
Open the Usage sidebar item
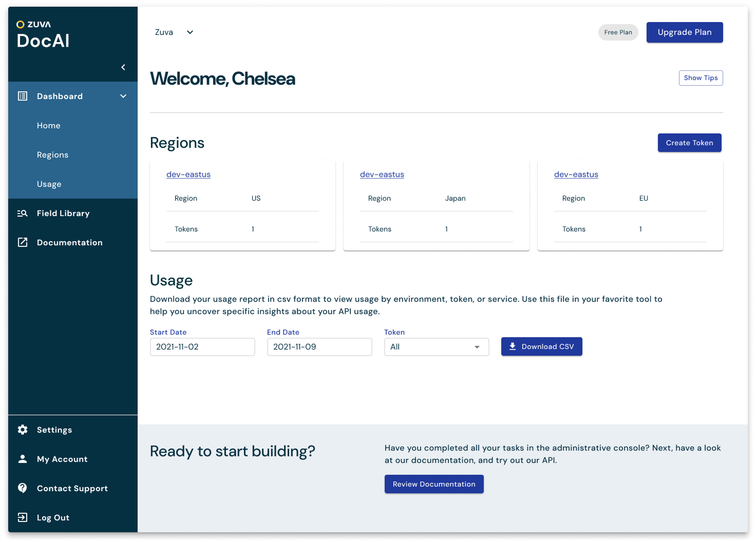[x=49, y=184]
